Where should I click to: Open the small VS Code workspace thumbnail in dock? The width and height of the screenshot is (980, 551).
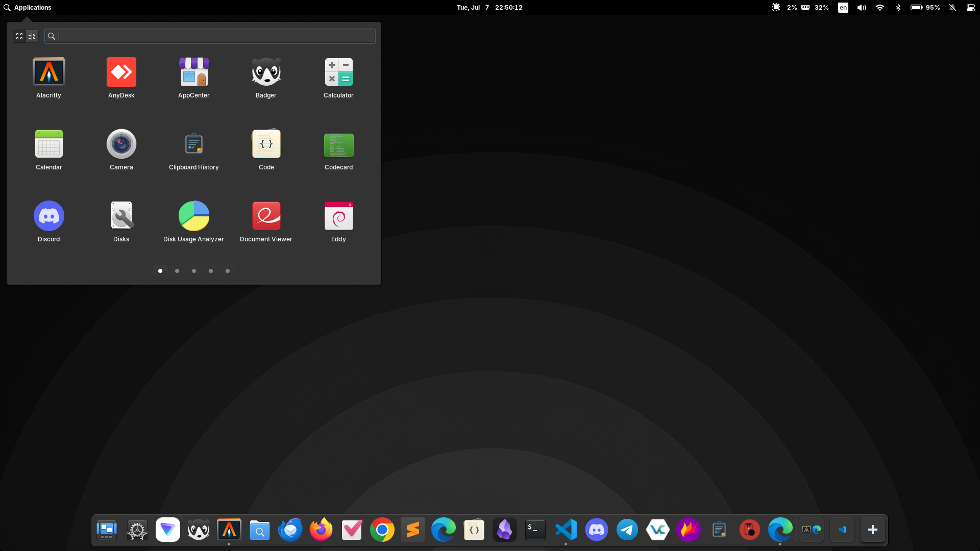click(842, 530)
